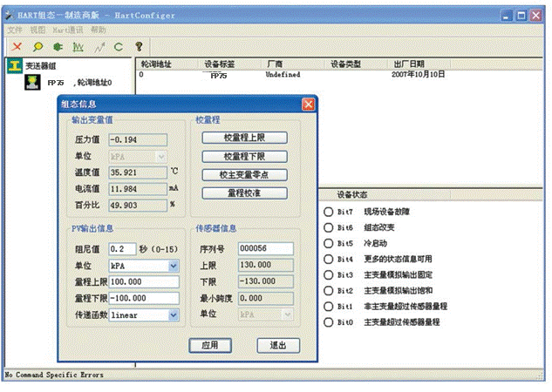The height and width of the screenshot is (392, 552).
Task: Select the Bit5 冷启动 radio button
Action: pyautogui.click(x=328, y=243)
